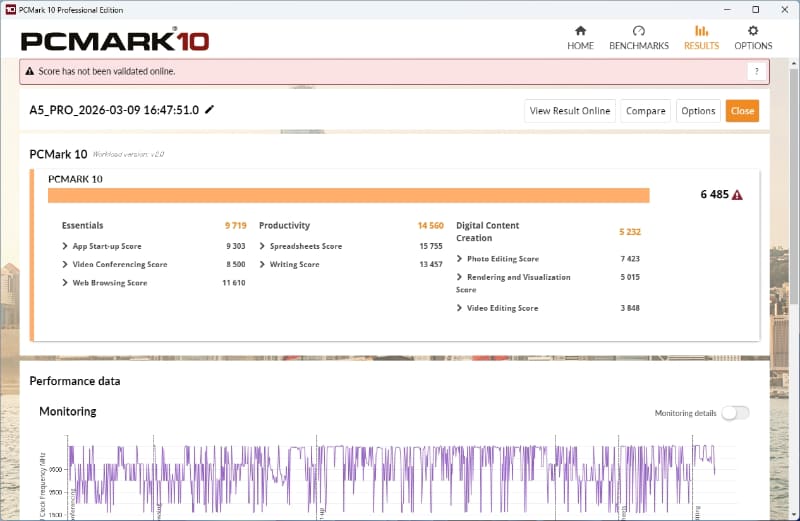Image resolution: width=800 pixels, height=521 pixels.
Task: Expand App Start-up Score row
Action: coord(65,246)
